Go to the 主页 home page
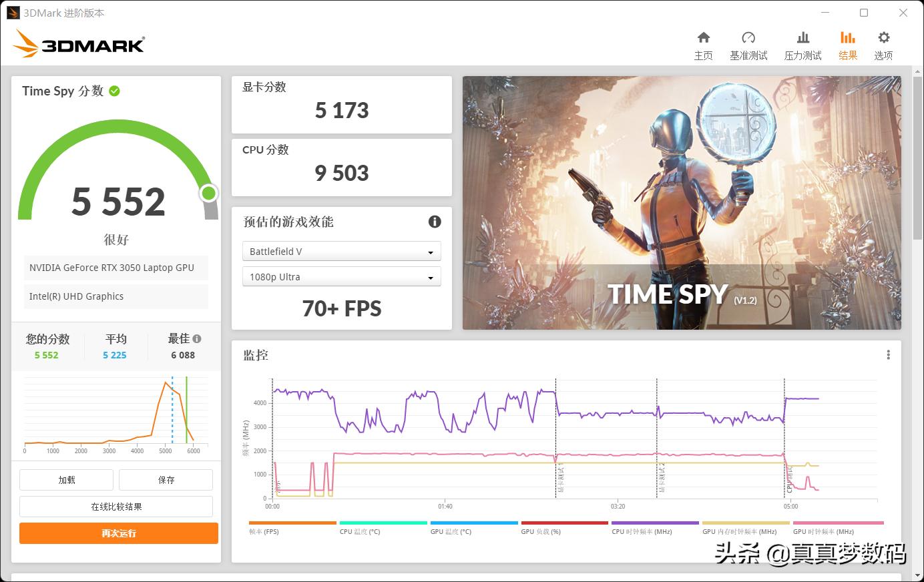924x582 pixels. (703, 46)
